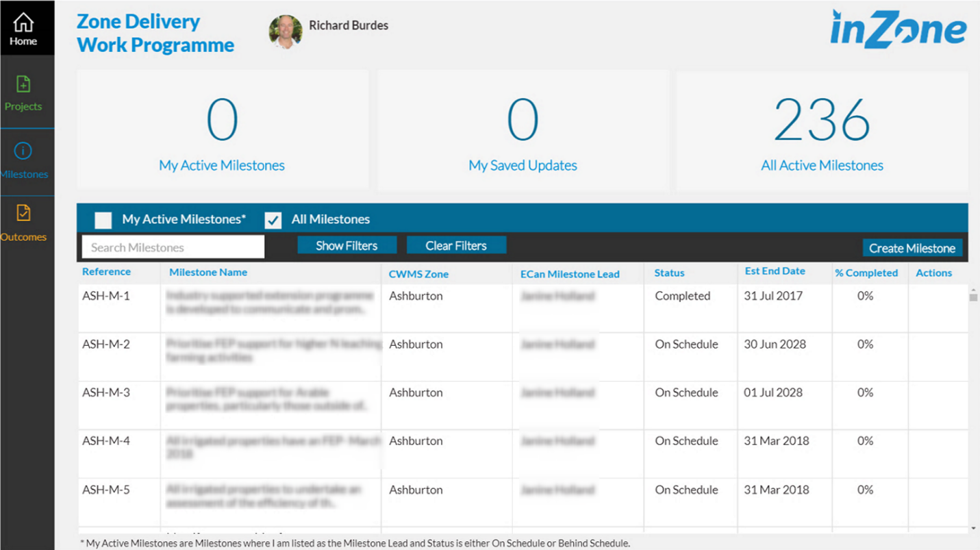Open the All Active Milestones tile
Viewport: 980px width, 550px height.
822,130
